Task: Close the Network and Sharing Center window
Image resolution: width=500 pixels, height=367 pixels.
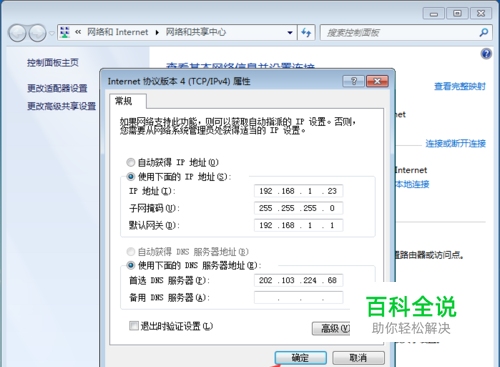Action: point(481,14)
